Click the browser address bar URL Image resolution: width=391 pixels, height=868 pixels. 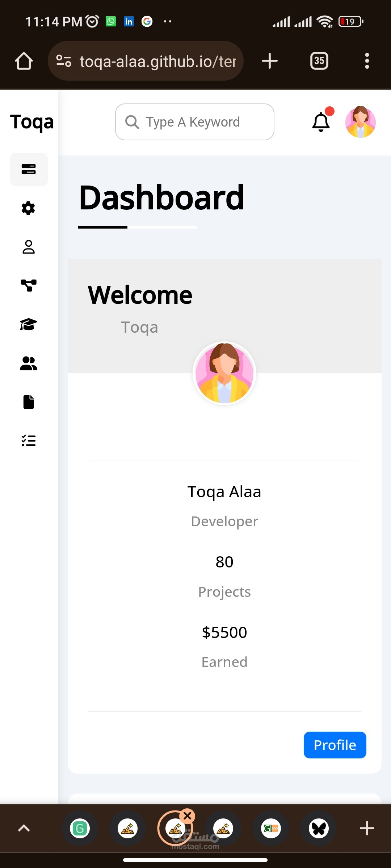click(146, 61)
